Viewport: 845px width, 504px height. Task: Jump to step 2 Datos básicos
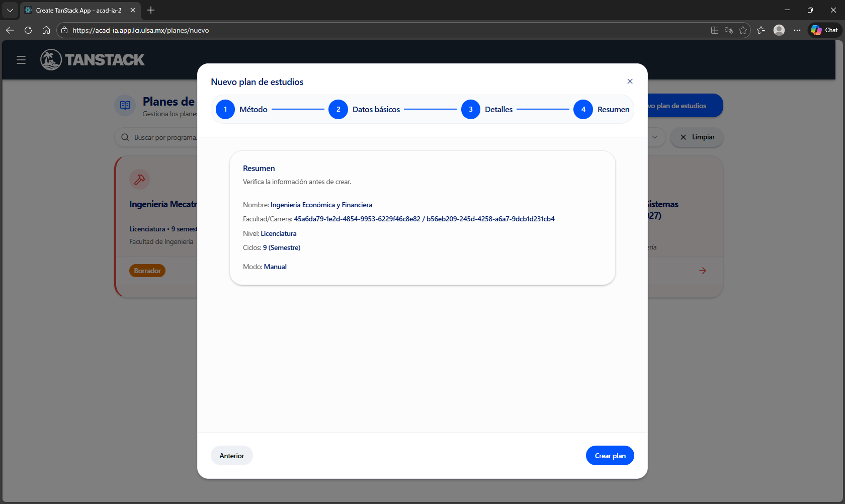coord(339,110)
